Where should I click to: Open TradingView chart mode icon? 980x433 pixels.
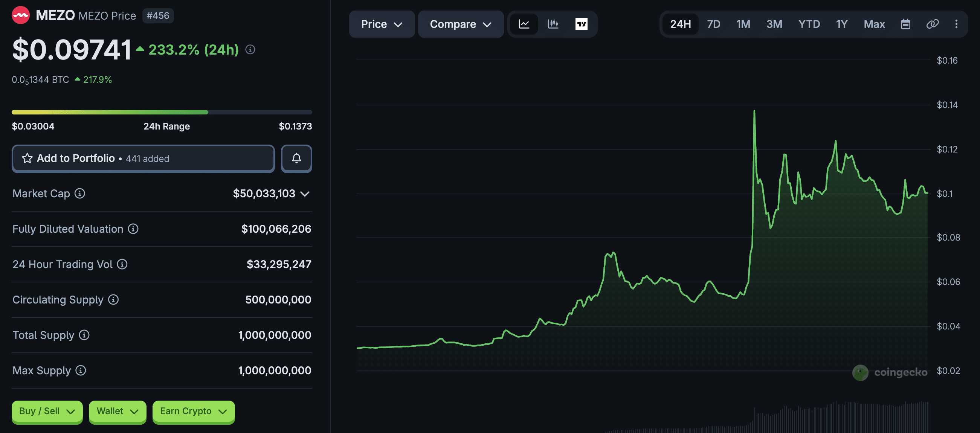(581, 24)
